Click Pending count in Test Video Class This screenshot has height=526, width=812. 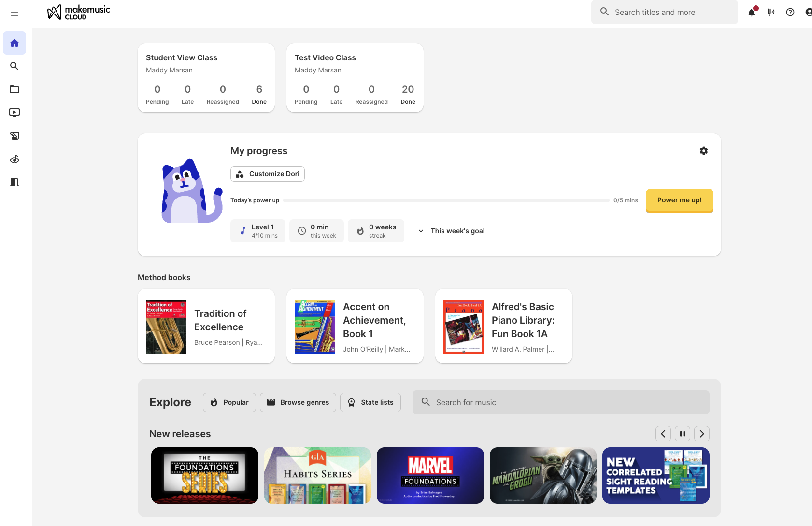click(306, 94)
